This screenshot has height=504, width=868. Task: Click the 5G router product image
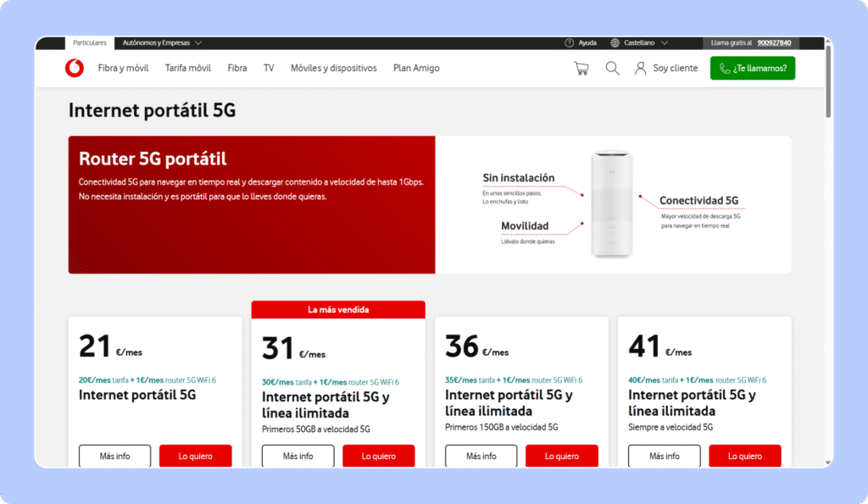pyautogui.click(x=612, y=204)
